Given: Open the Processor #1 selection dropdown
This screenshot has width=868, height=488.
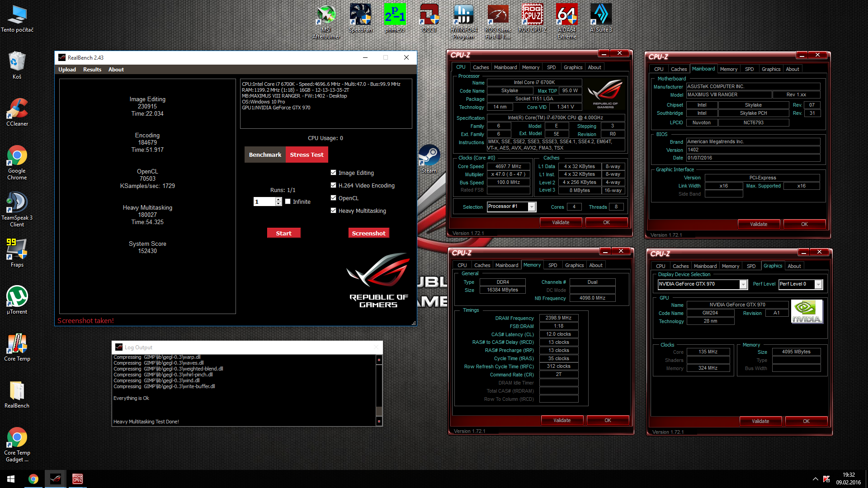Looking at the screenshot, I should pos(532,206).
